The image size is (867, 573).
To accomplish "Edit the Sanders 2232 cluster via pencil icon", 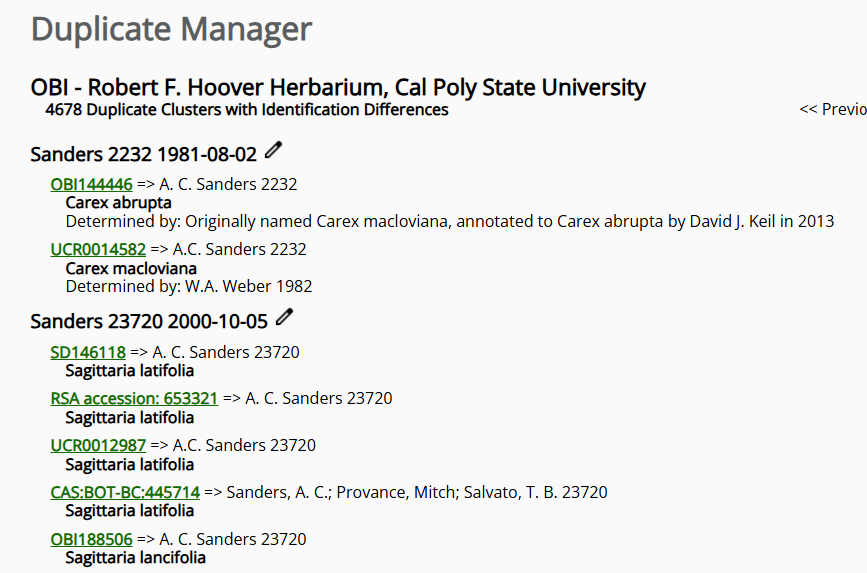I will click(273, 150).
